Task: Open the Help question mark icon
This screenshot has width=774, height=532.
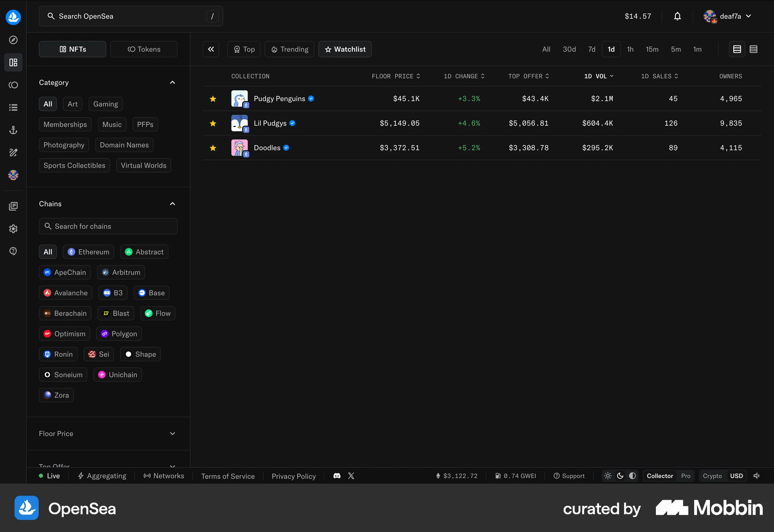Action: pos(13,251)
